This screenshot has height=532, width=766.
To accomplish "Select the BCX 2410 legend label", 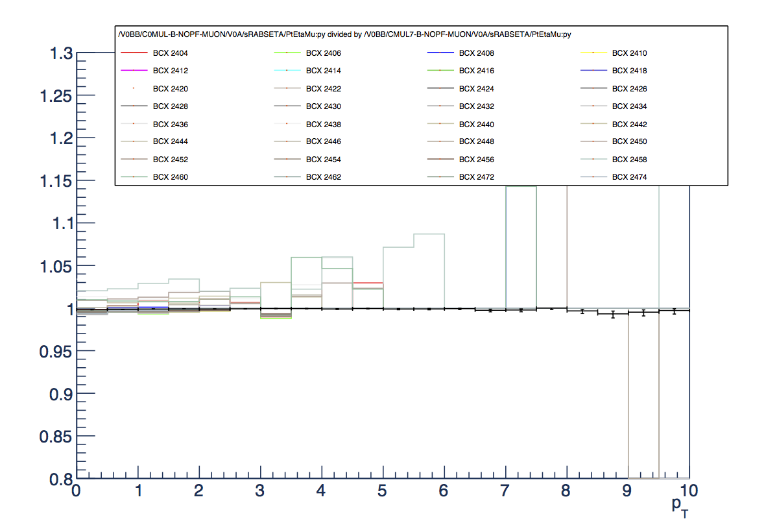I will pyautogui.click(x=629, y=53).
